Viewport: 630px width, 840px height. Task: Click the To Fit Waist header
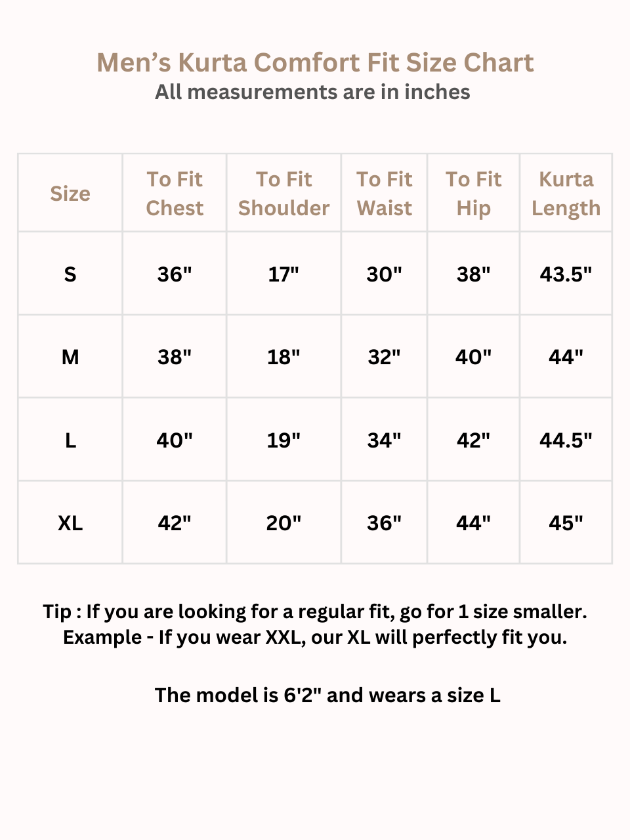[385, 194]
